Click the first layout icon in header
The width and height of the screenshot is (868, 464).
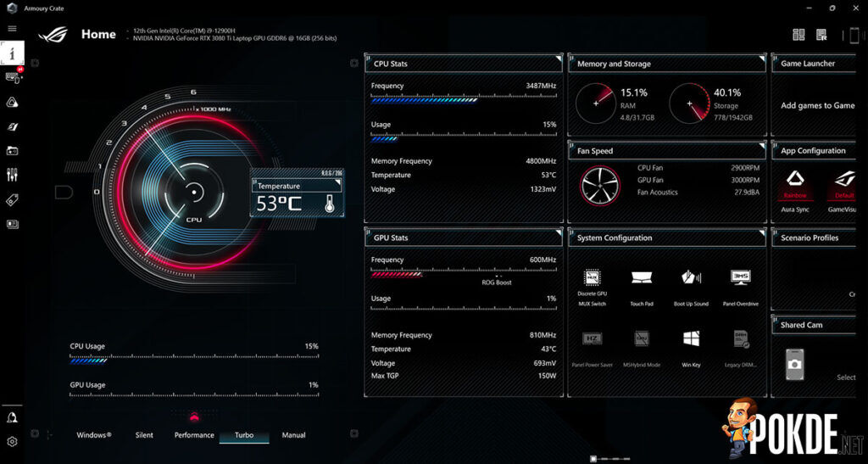click(798, 35)
